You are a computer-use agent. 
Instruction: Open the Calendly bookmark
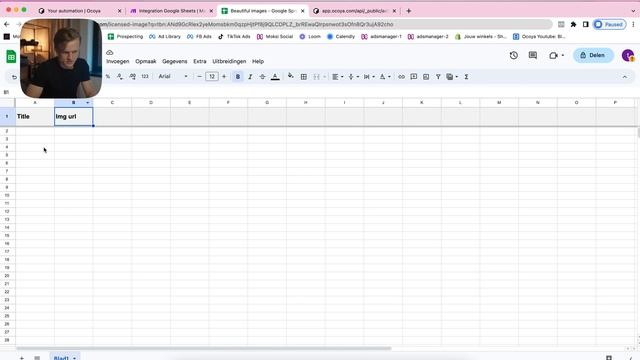(x=341, y=36)
